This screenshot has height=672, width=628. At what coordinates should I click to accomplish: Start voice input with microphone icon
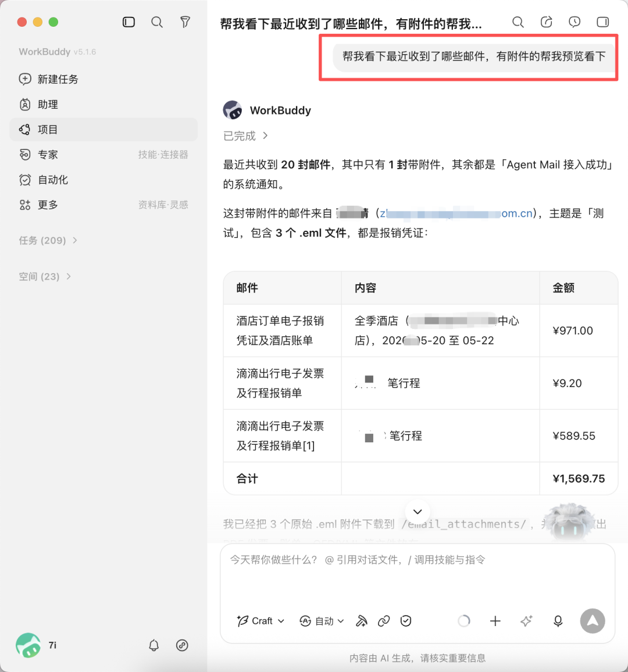click(x=558, y=621)
